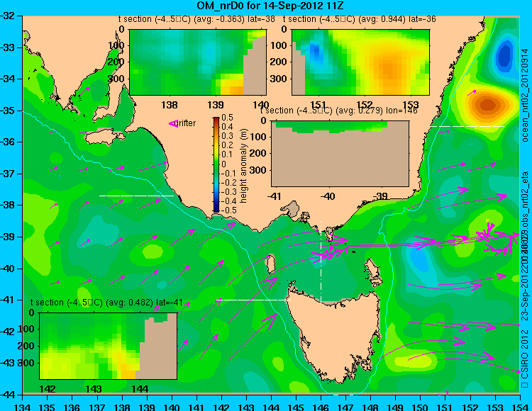Click the 't section (avg: 0.944) lat=-36' heading
This screenshot has width=532, height=411.
tap(360, 19)
